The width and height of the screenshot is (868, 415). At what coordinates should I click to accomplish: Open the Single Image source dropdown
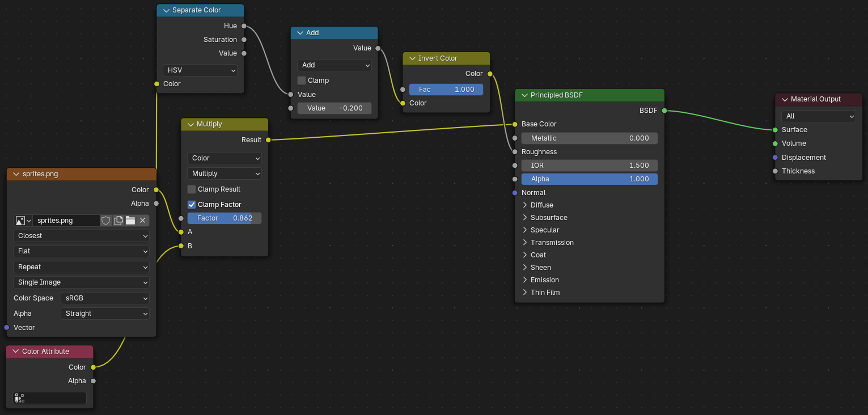tap(82, 282)
